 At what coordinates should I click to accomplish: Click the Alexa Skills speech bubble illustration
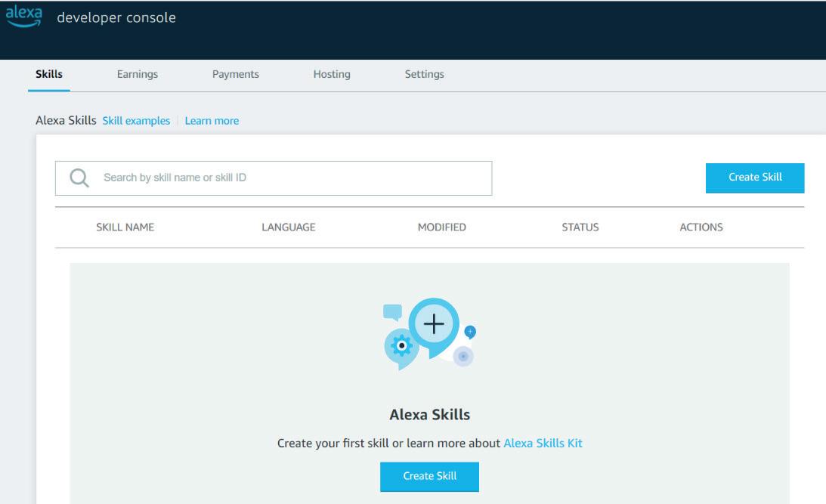click(x=429, y=334)
